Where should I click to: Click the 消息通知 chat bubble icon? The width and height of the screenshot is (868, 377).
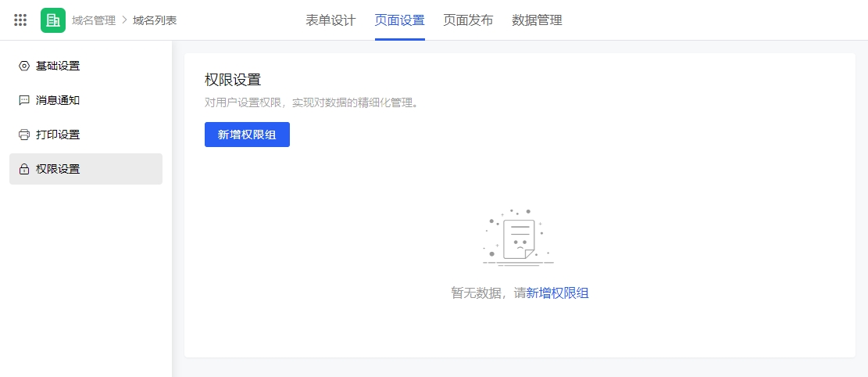pyautogui.click(x=23, y=100)
